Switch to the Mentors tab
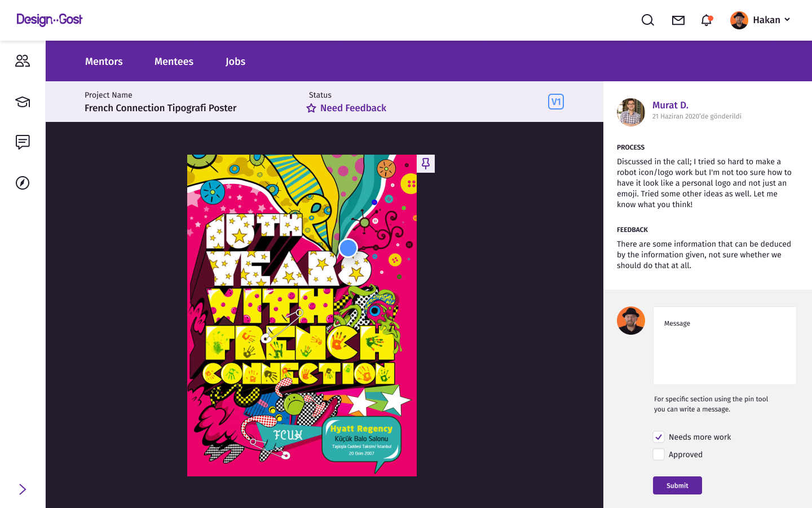 (104, 62)
